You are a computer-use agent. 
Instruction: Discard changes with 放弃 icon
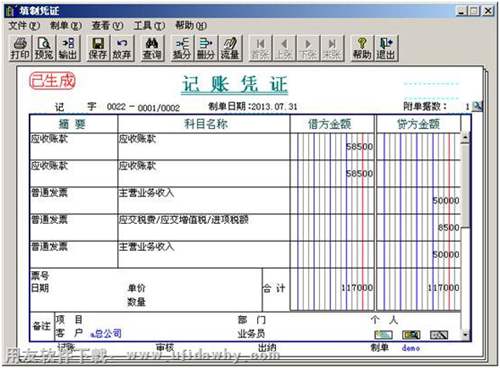point(122,48)
